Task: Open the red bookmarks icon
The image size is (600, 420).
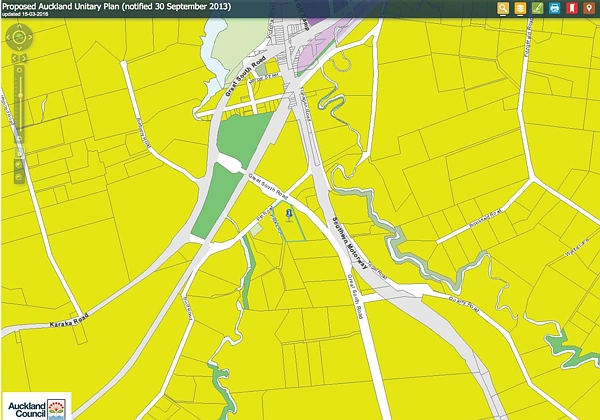Action: click(571, 9)
